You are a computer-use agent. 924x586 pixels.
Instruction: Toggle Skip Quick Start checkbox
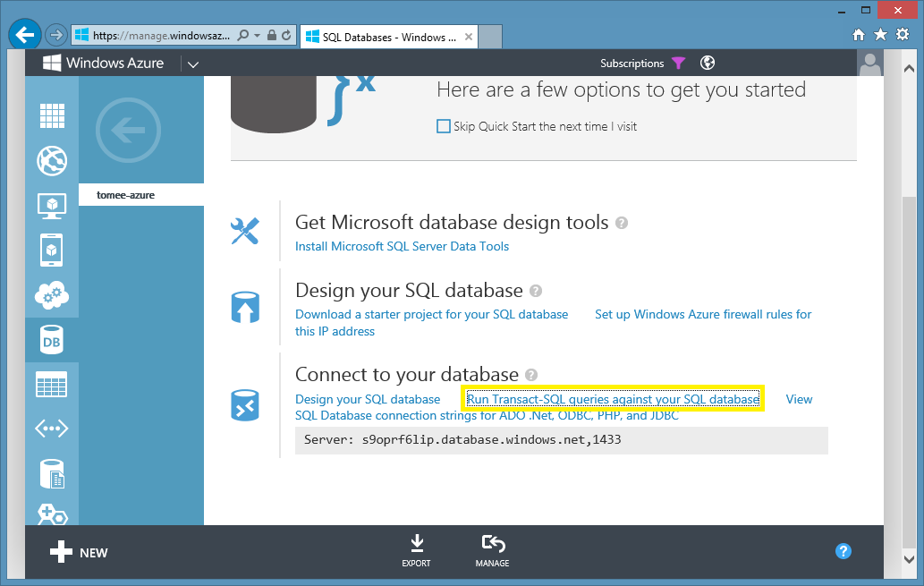443,126
